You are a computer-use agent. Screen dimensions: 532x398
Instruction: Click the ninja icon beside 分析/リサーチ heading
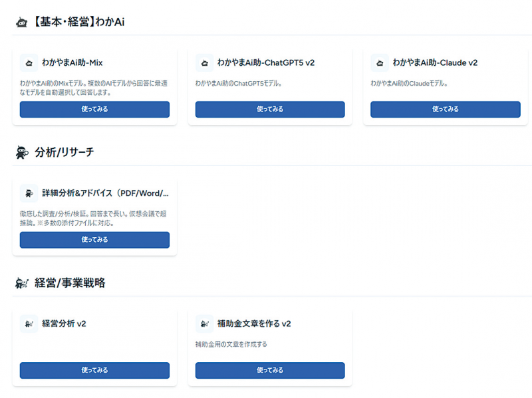point(22,153)
